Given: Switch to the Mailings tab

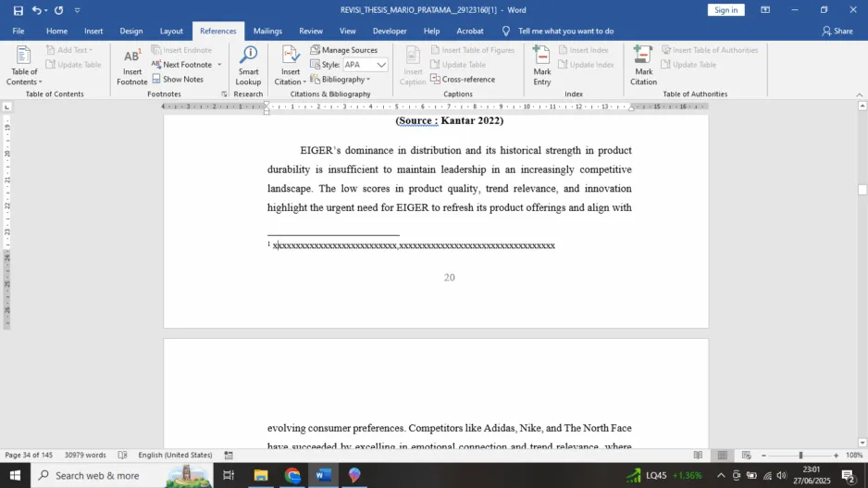Looking at the screenshot, I should point(267,31).
